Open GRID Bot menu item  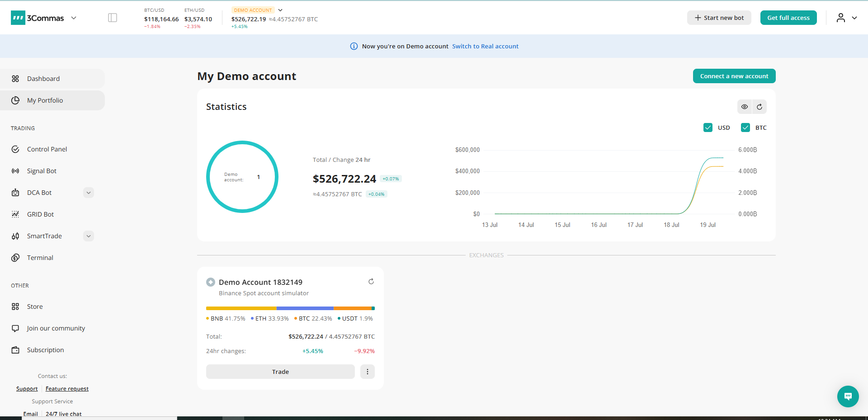coord(40,214)
